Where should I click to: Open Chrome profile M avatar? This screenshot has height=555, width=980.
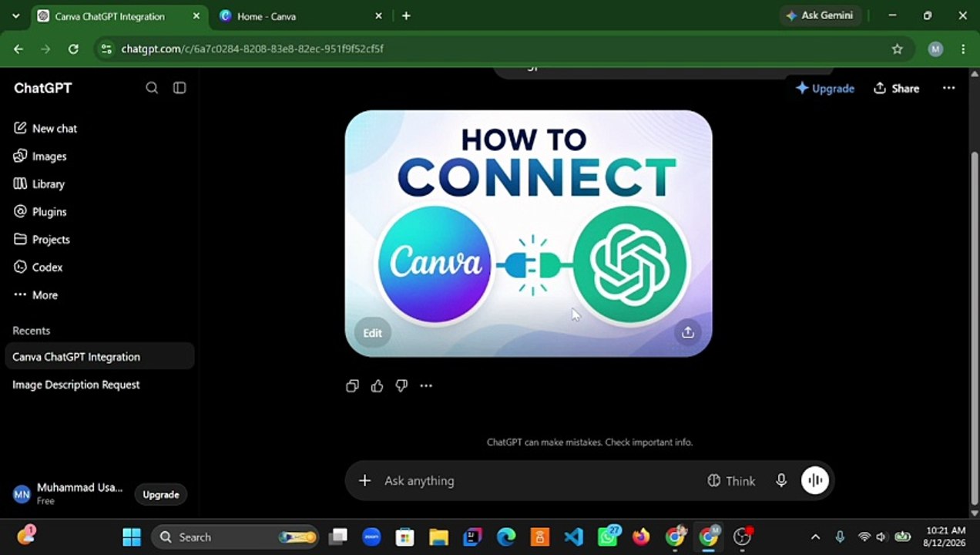point(935,49)
